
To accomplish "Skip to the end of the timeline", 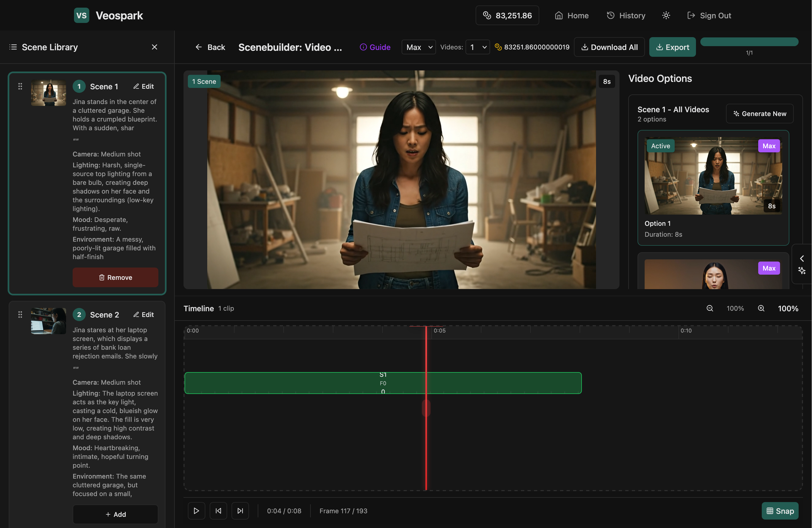I will click(240, 511).
